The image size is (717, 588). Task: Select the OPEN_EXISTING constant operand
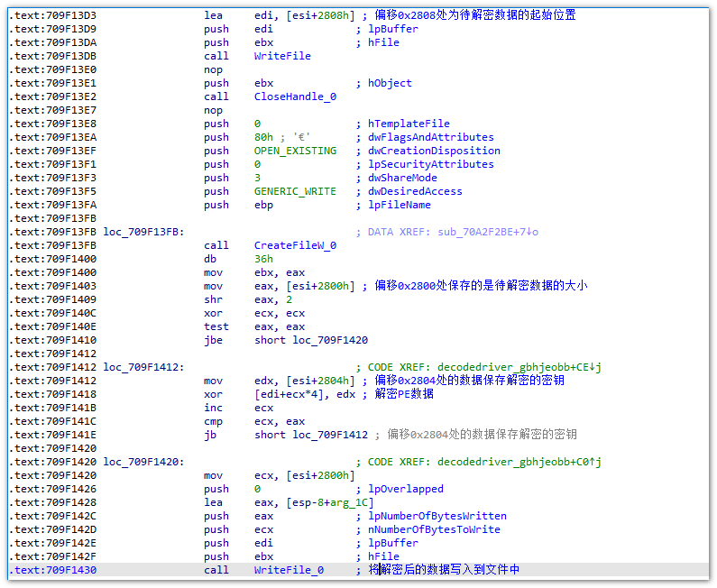point(295,151)
